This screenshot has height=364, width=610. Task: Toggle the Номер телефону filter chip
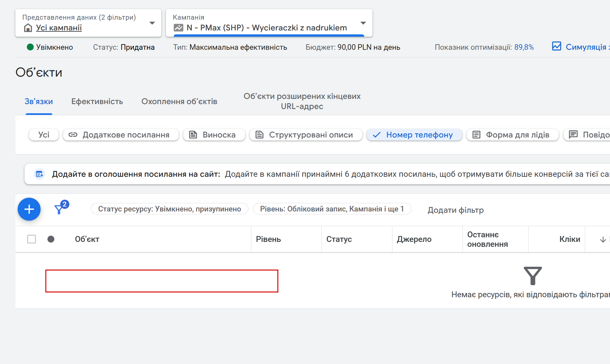(x=414, y=135)
